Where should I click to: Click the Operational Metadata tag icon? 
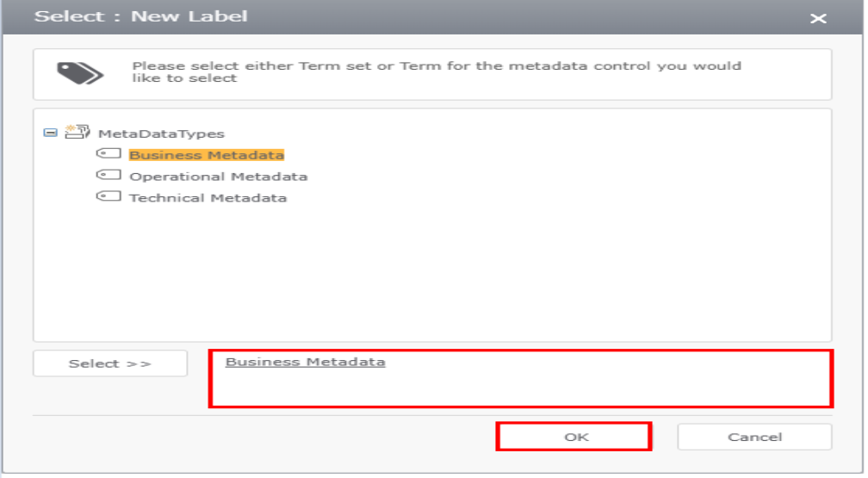(x=108, y=175)
